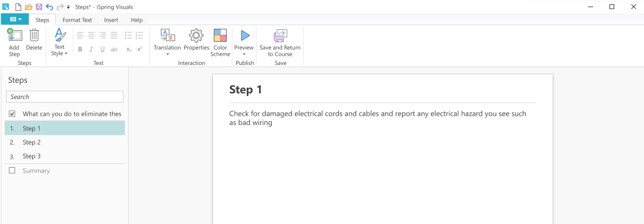Open the Help ribbon tab

click(137, 19)
